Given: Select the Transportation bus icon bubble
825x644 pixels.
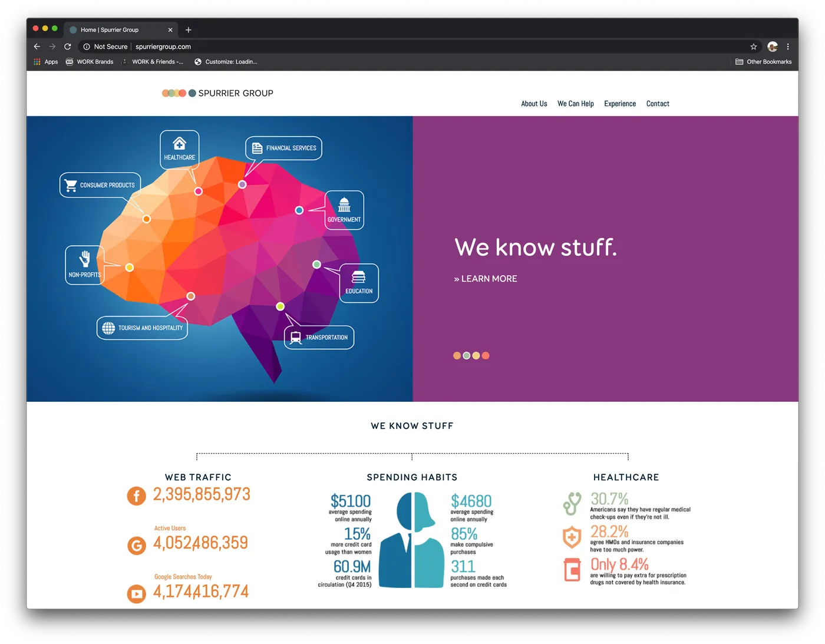Looking at the screenshot, I should tap(319, 338).
